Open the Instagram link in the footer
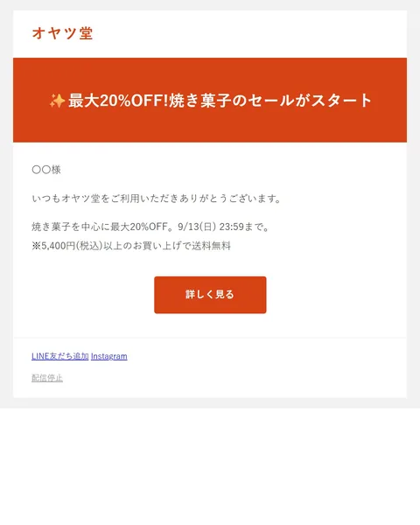 tap(108, 356)
